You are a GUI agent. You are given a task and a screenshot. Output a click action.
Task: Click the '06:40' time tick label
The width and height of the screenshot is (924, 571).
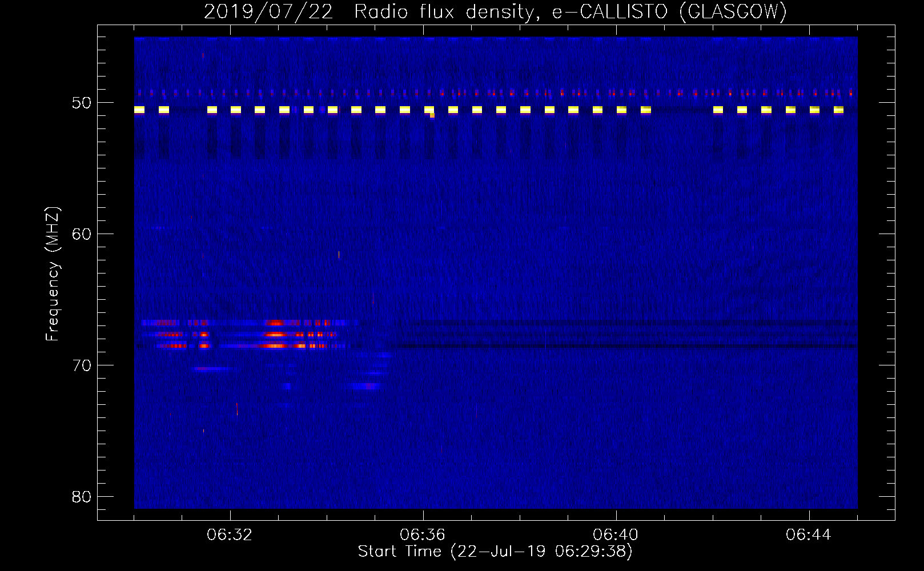616,535
